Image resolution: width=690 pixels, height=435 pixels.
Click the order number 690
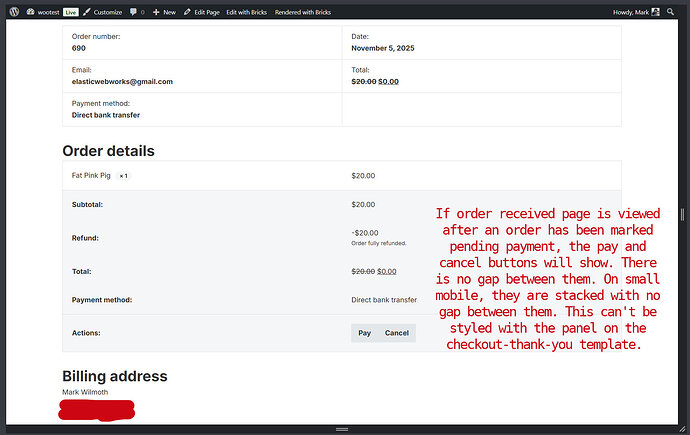pos(79,48)
